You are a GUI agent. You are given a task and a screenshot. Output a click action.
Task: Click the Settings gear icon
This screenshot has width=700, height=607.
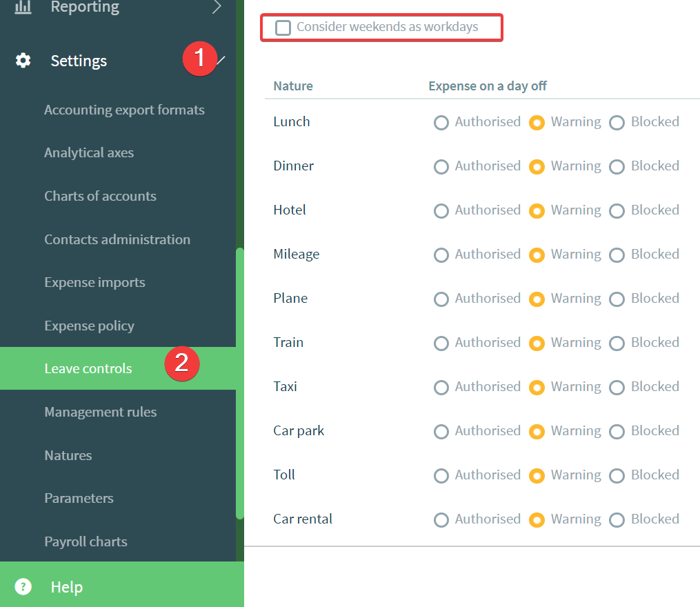[23, 60]
